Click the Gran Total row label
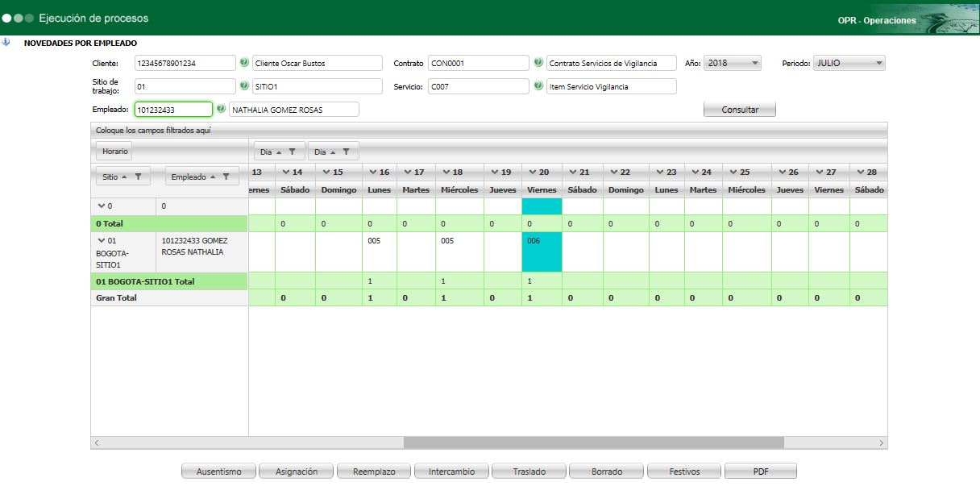This screenshot has height=503, width=980. pos(168,298)
